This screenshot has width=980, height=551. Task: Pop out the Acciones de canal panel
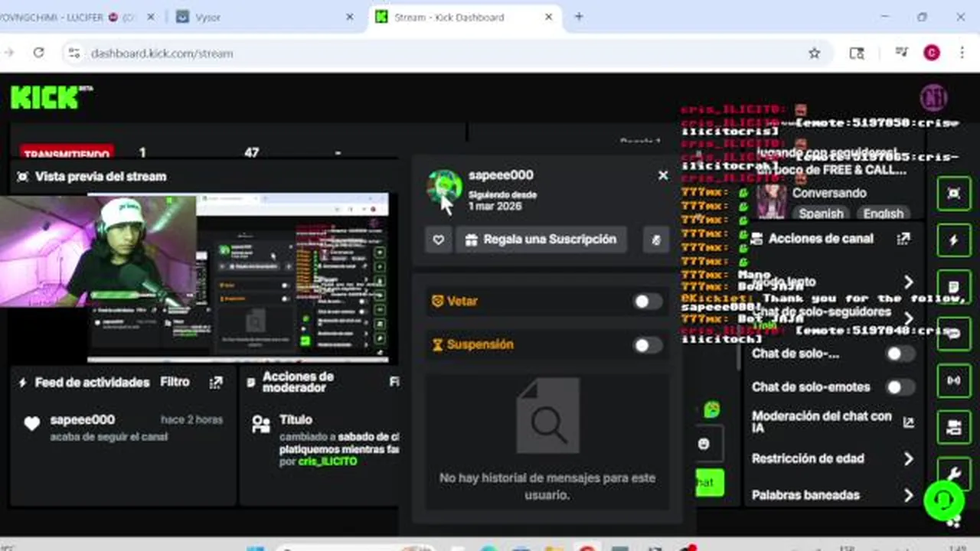click(x=903, y=239)
